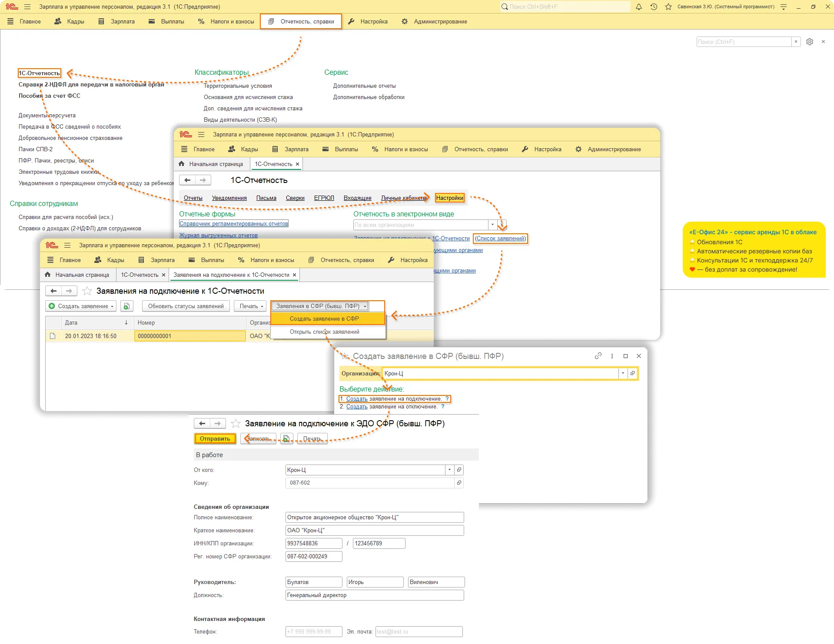This screenshot has width=834, height=644.
Task: Close the Заявления на подключение к 1С-Отчетности tab
Action: [x=294, y=275]
